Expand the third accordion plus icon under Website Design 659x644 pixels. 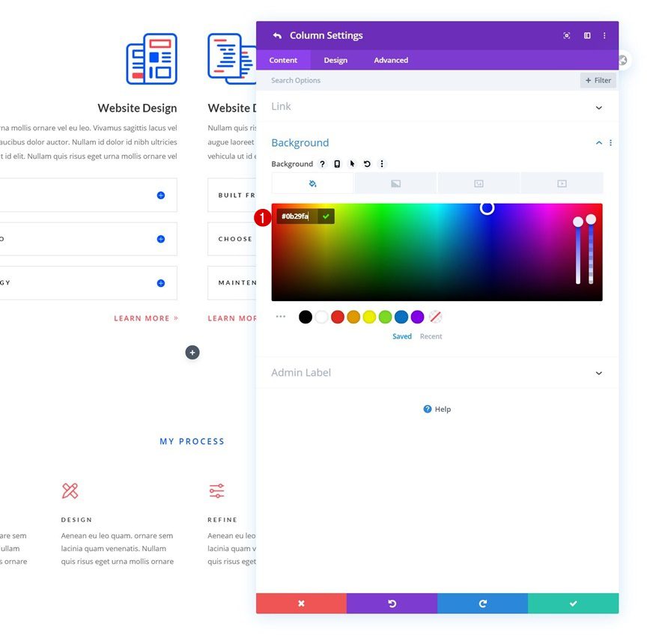coord(160,283)
